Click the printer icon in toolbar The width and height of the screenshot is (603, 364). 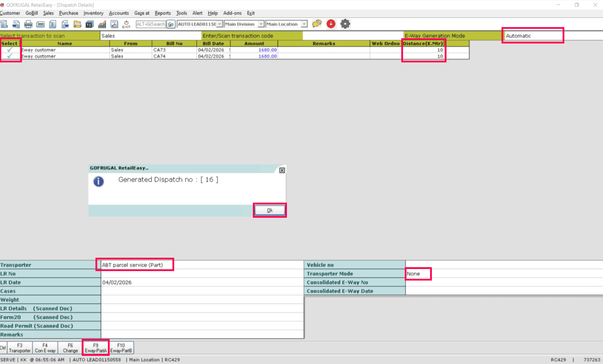[x=28, y=24]
